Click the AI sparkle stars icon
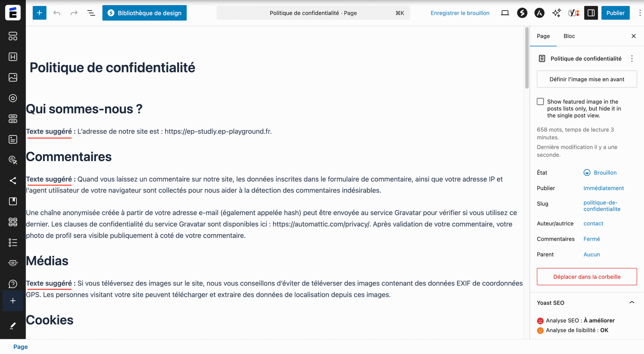 556,13
